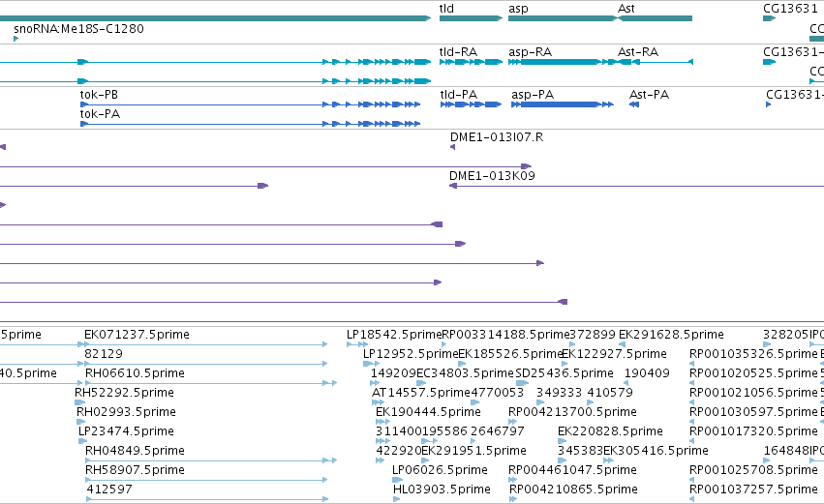Select EST EK185526.5prime
The image size is (824, 504).
pyautogui.click(x=511, y=354)
